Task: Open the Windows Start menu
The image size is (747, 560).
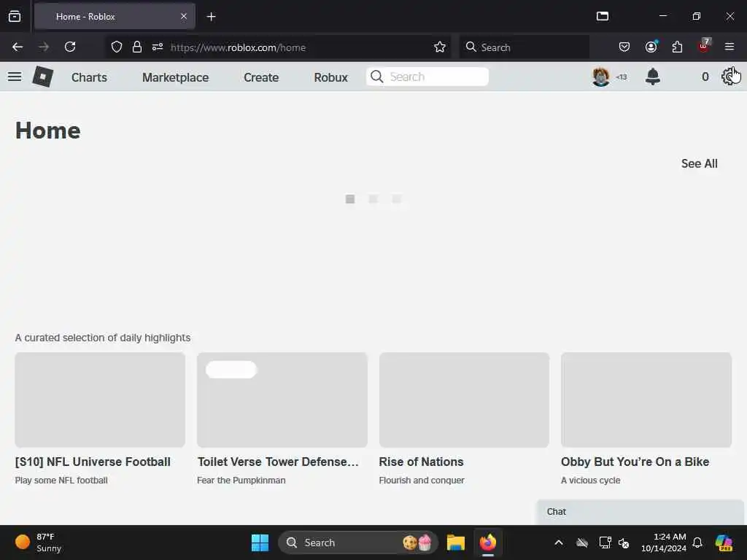Action: pos(260,542)
